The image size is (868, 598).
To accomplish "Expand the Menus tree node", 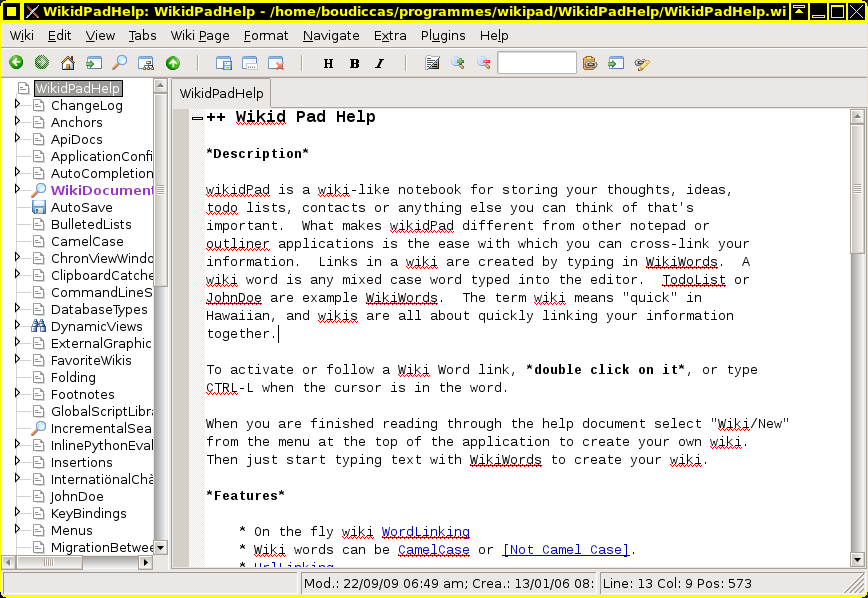I will click(x=17, y=529).
